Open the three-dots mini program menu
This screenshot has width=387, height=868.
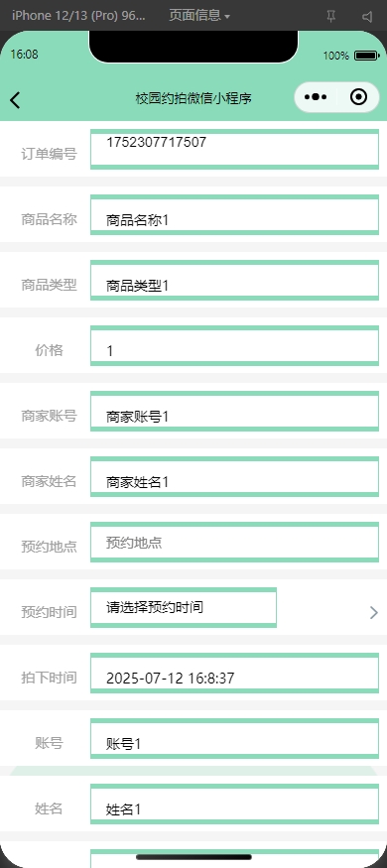(316, 97)
